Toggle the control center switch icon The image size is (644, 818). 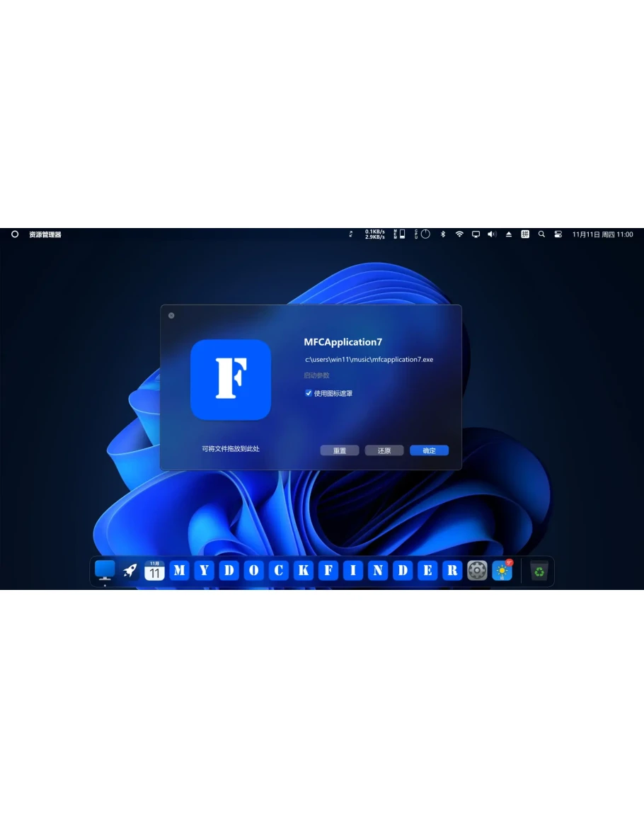[x=558, y=234]
